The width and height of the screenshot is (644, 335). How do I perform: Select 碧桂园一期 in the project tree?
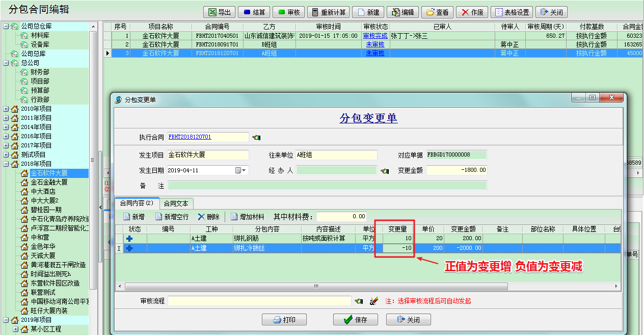pos(46,210)
